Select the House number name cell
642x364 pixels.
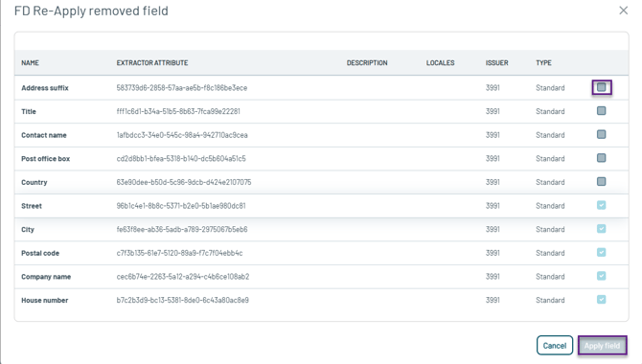click(45, 300)
